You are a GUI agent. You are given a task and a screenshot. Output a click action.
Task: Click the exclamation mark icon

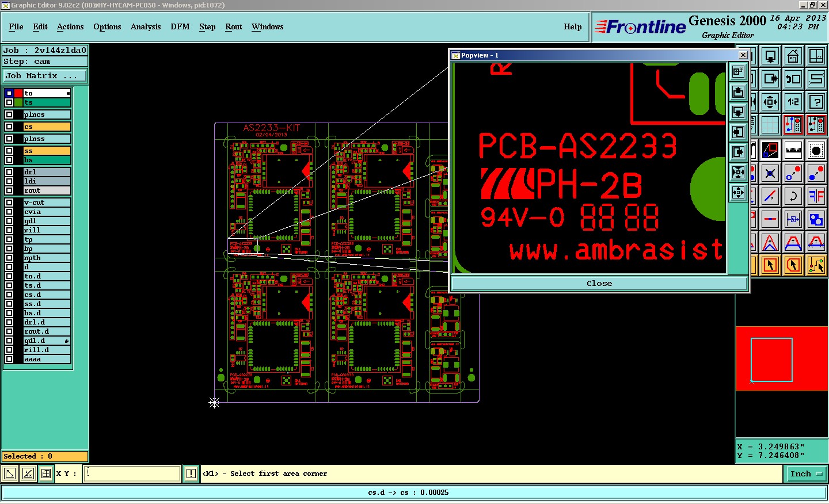(x=191, y=474)
